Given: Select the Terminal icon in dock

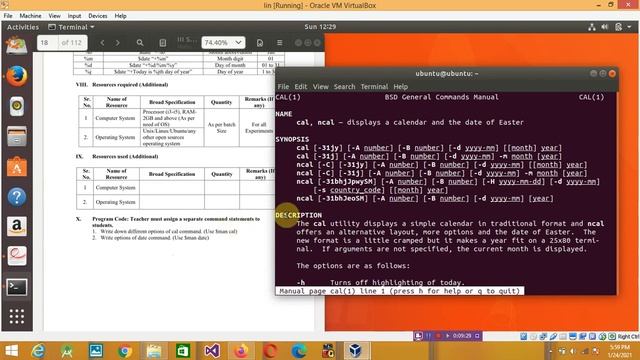Looking at the screenshot, I should (x=17, y=287).
